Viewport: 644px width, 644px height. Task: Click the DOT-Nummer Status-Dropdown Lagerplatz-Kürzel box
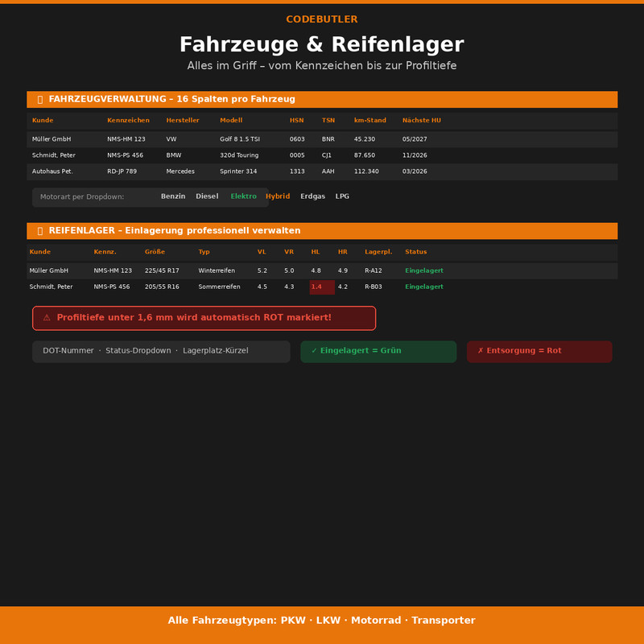[161, 352]
